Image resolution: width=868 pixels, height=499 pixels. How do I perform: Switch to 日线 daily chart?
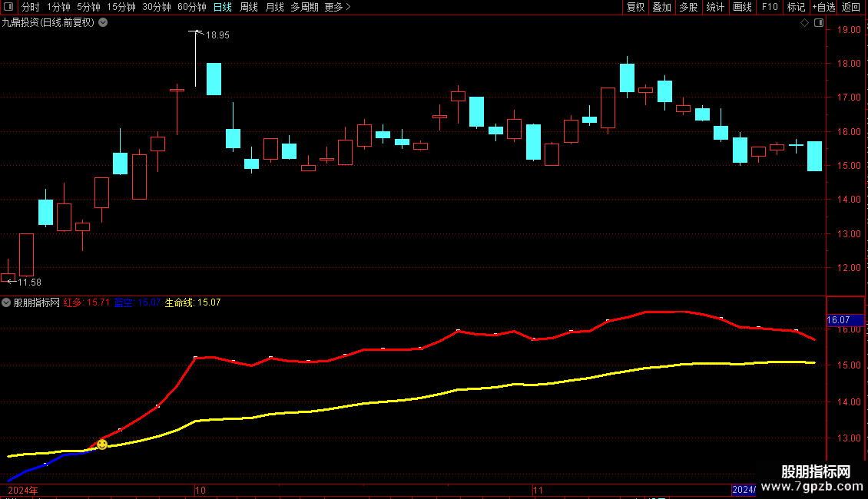tap(223, 7)
